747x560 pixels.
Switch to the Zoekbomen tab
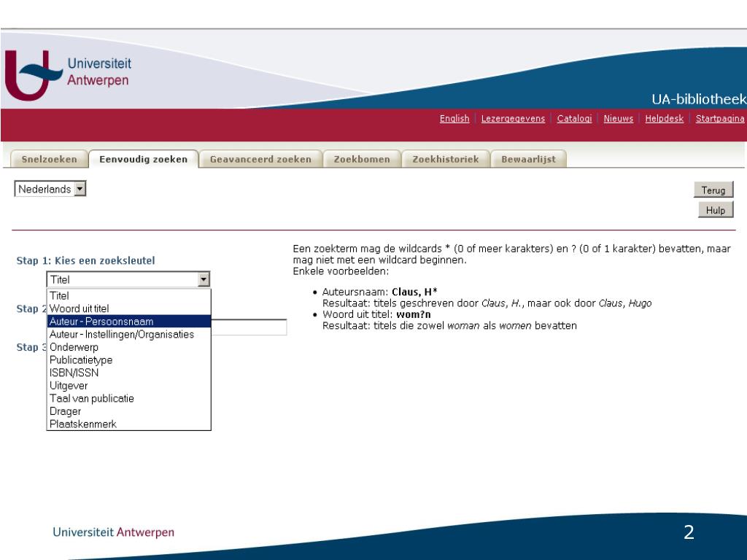[362, 159]
